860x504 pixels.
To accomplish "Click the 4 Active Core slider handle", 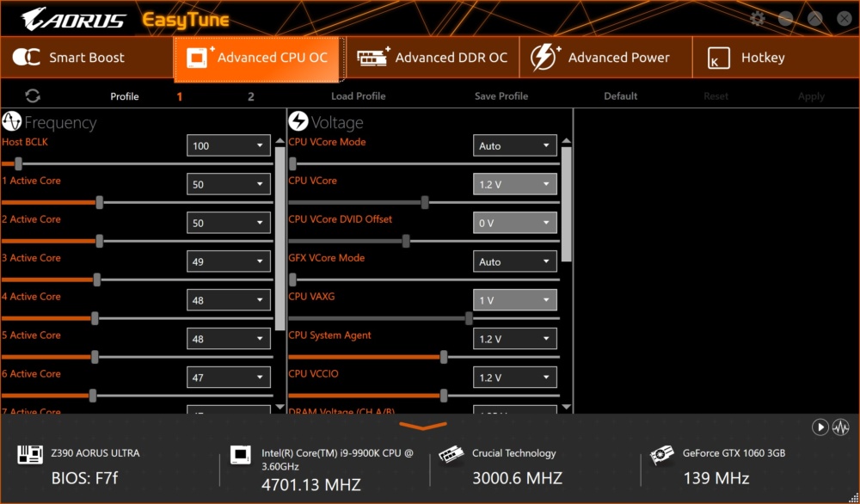I will [x=95, y=318].
